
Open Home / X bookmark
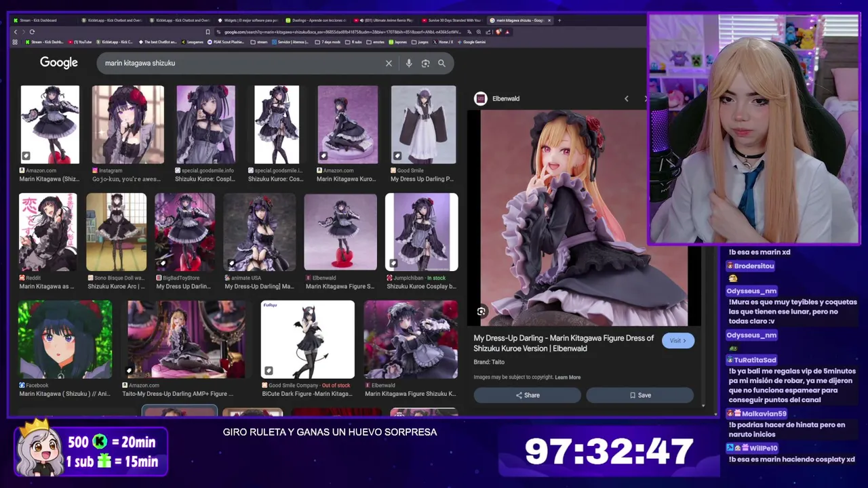point(443,42)
